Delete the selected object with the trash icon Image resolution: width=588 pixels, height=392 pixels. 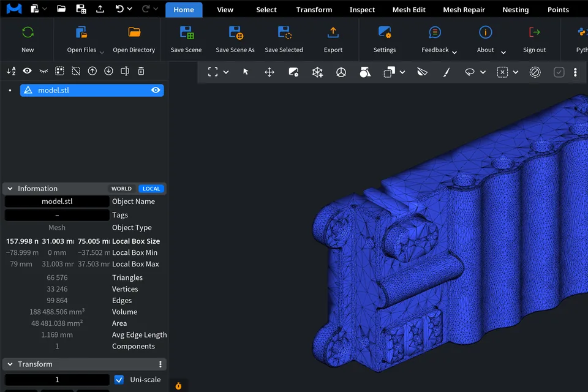(x=141, y=71)
